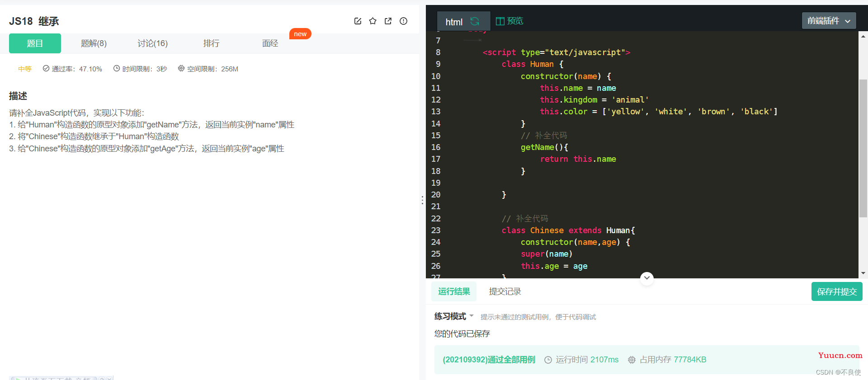The width and height of the screenshot is (868, 380).
Task: Click the exclamation report icon
Action: click(403, 21)
